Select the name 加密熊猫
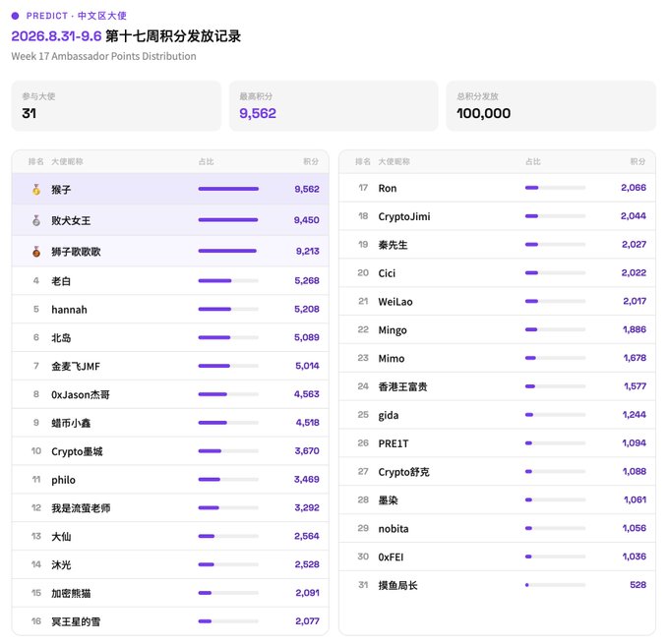The image size is (669, 644). click(x=71, y=593)
